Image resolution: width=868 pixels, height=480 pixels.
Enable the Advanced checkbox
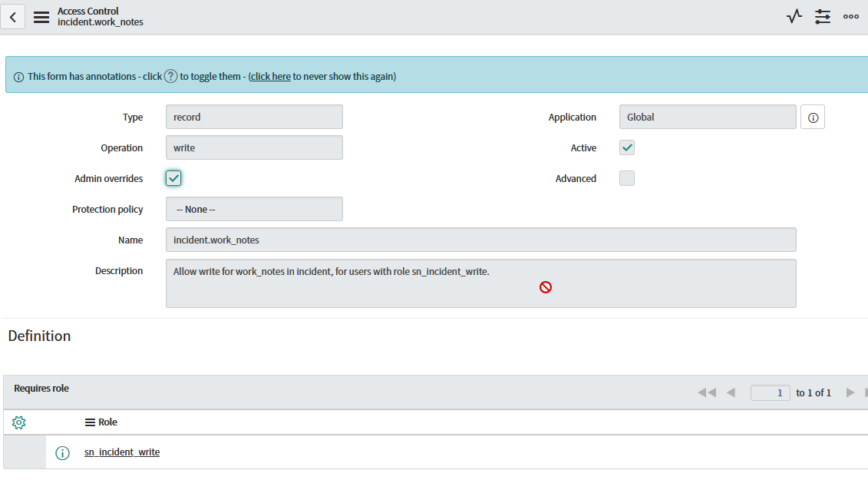click(x=627, y=178)
